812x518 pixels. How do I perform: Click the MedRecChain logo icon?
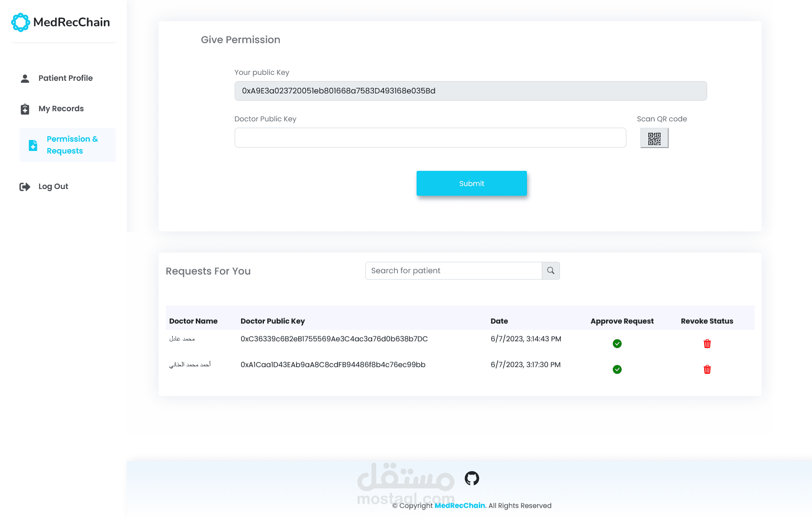click(x=20, y=22)
